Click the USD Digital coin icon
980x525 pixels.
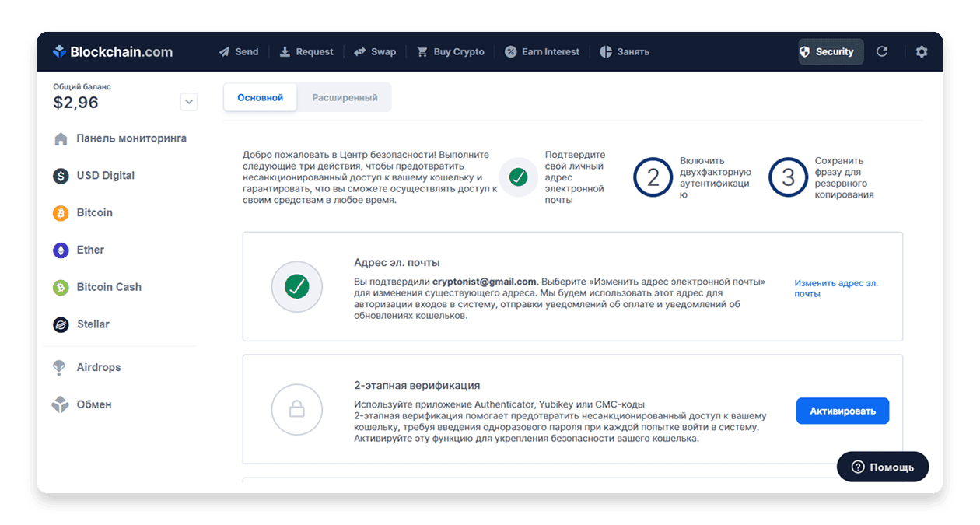61,176
